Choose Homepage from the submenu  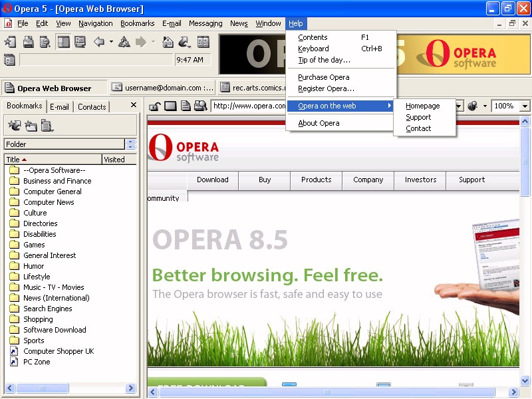click(x=423, y=106)
